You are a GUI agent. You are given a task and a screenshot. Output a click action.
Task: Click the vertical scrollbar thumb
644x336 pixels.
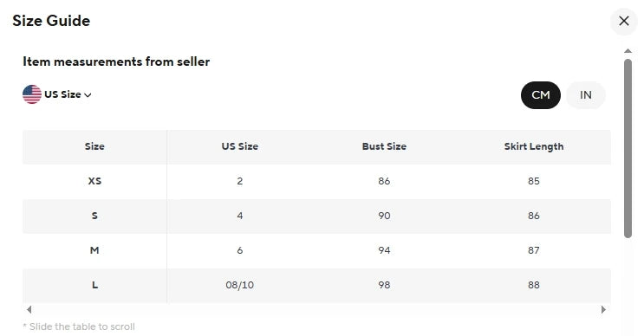[x=628, y=148]
